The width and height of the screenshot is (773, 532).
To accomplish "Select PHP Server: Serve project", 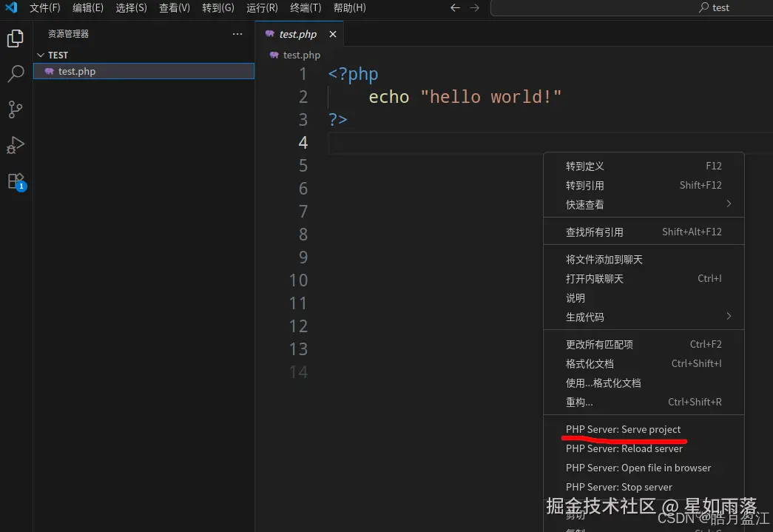I will click(x=644, y=429).
